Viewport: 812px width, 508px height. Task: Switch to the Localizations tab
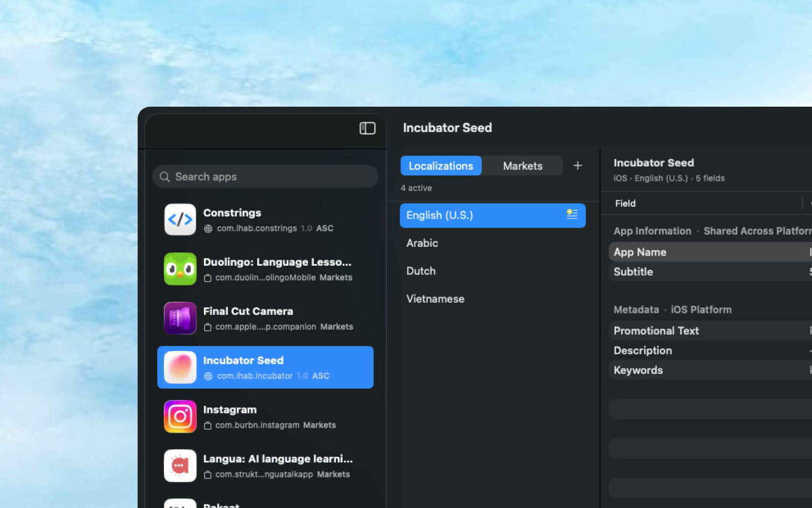click(x=441, y=166)
